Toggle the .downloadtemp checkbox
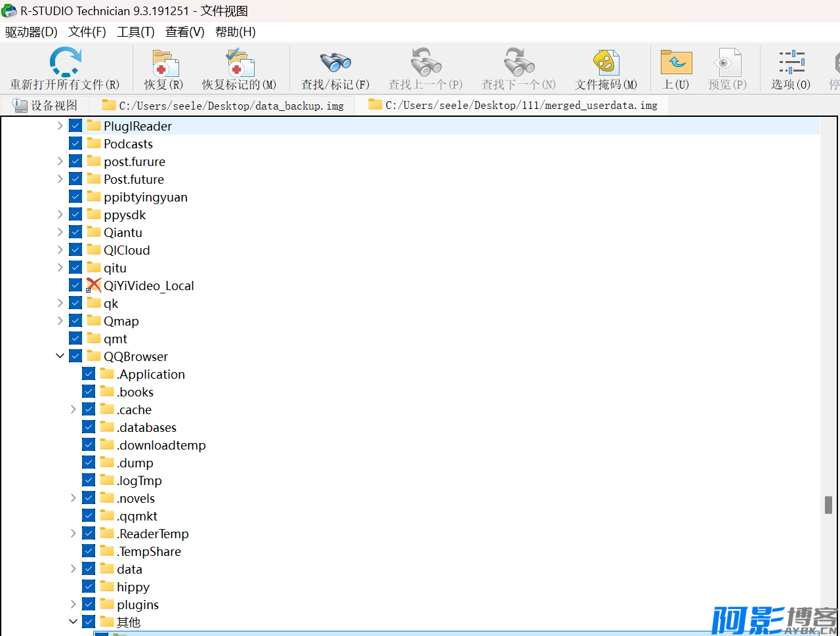 [89, 444]
